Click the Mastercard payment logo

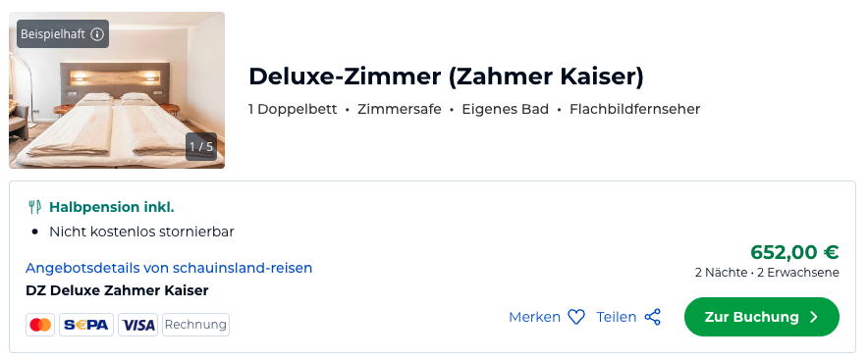click(x=40, y=325)
